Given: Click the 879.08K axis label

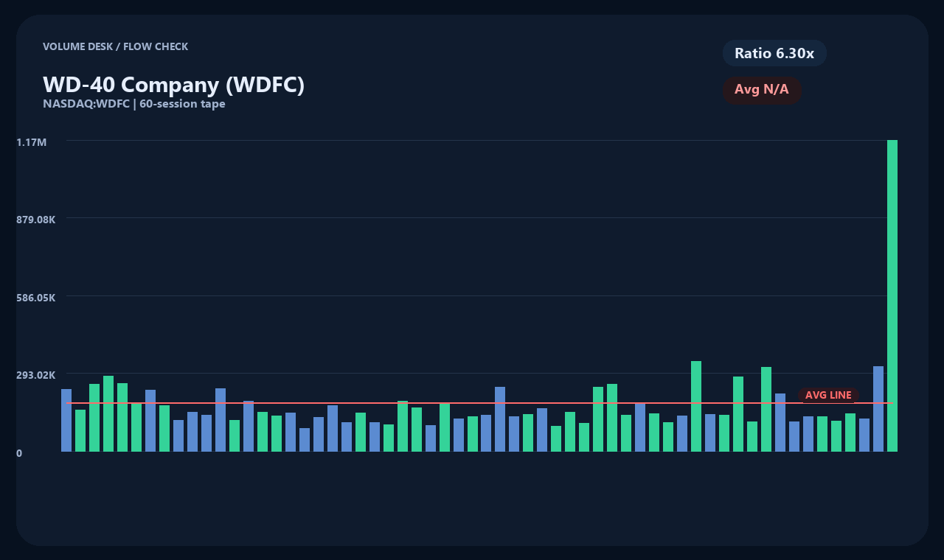Looking at the screenshot, I should [36, 220].
